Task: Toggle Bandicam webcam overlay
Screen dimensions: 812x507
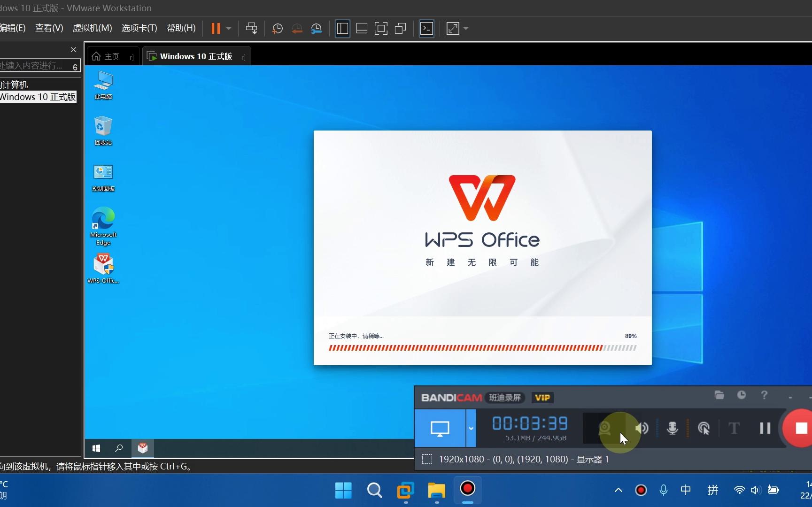Action: click(604, 428)
